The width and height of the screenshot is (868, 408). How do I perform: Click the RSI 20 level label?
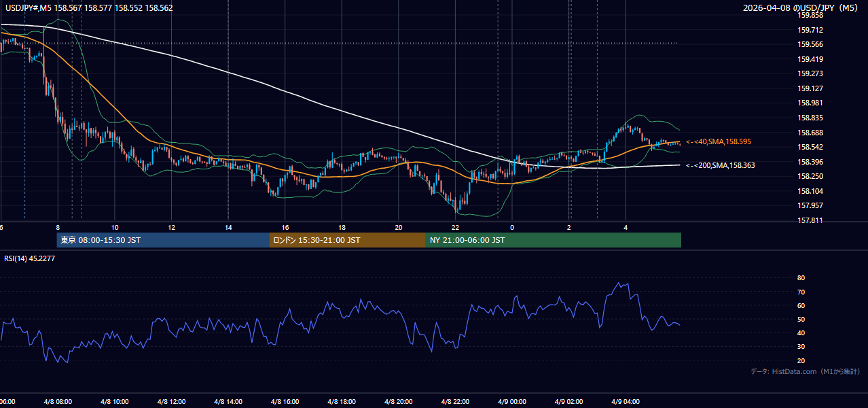(x=801, y=360)
